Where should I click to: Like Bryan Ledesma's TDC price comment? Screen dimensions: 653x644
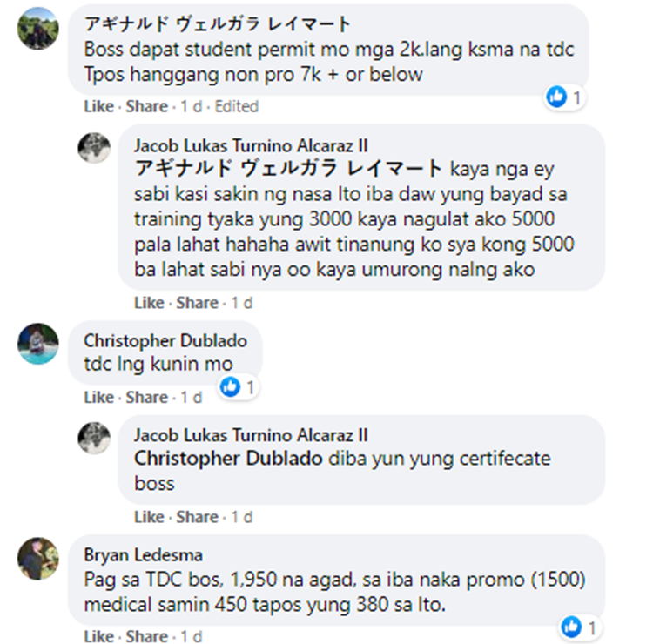click(98, 636)
